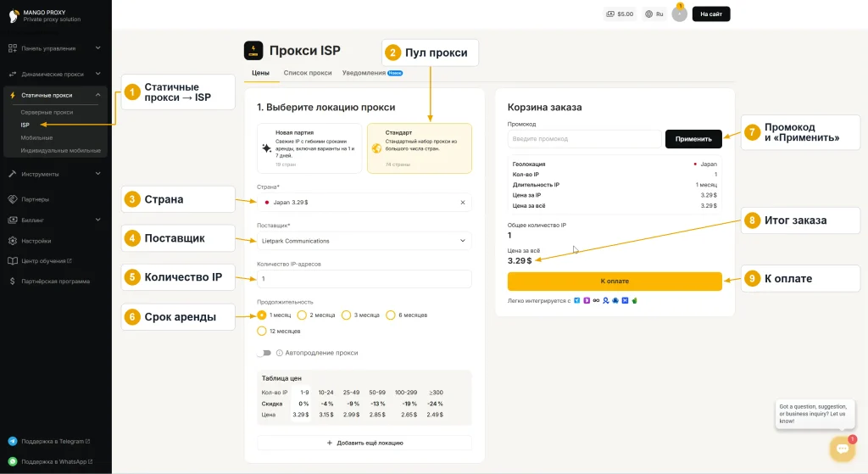Screen dimensions: 868x474
Task: Open the Центр обучения link
Action: 47,261
